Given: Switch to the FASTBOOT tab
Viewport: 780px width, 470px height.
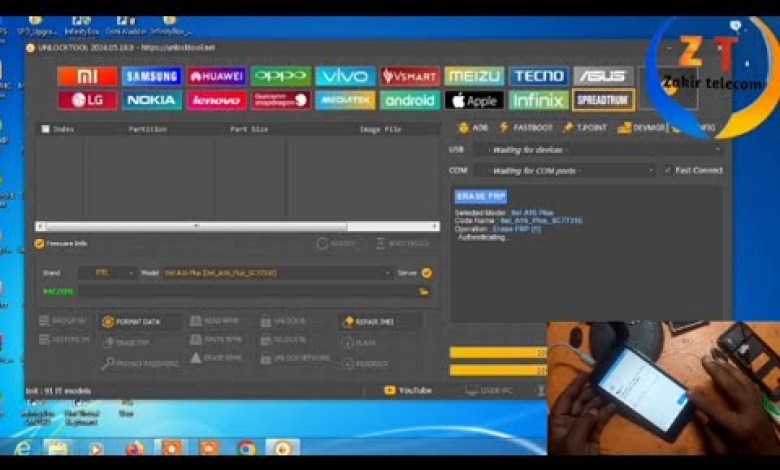Looking at the screenshot, I should 526,128.
